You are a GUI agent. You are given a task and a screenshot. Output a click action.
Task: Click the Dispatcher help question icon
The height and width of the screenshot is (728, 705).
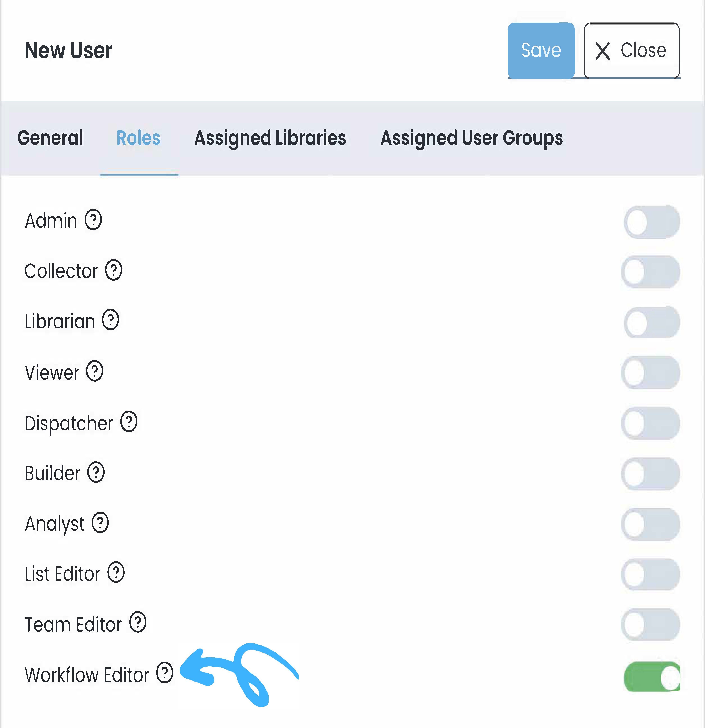pos(129,422)
